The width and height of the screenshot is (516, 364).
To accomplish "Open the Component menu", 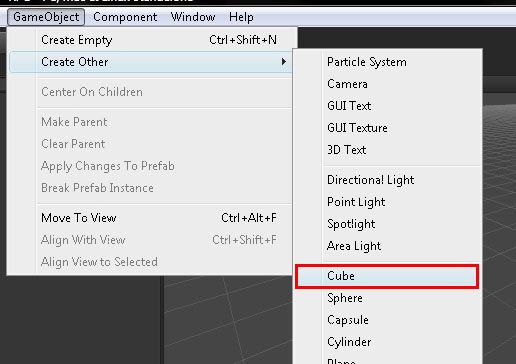I will 125,17.
